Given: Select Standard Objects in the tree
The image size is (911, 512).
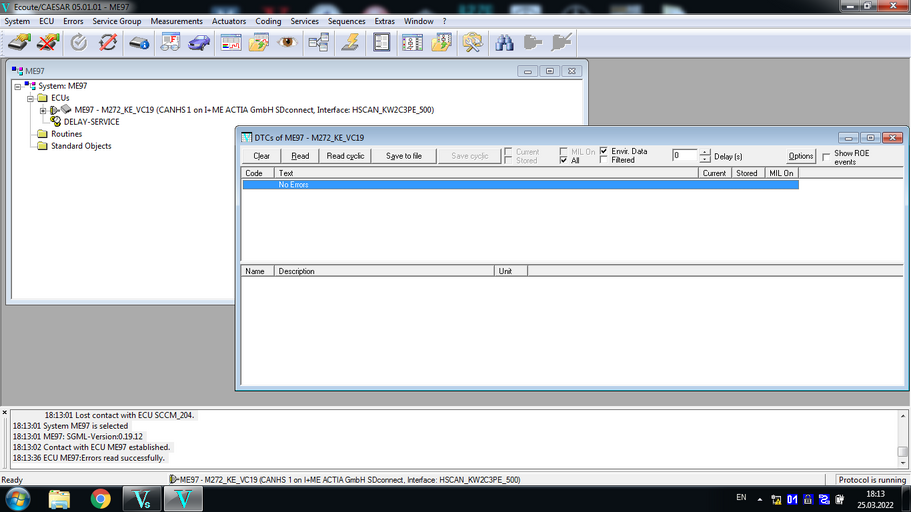Looking at the screenshot, I should point(81,146).
